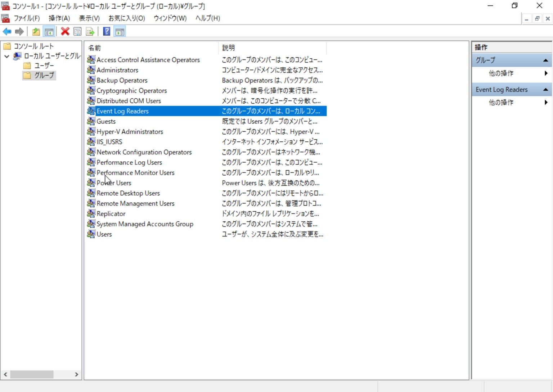Viewport: 553px width, 392px height.
Task: Sort list by the 名前 column header
Action: pos(152,48)
